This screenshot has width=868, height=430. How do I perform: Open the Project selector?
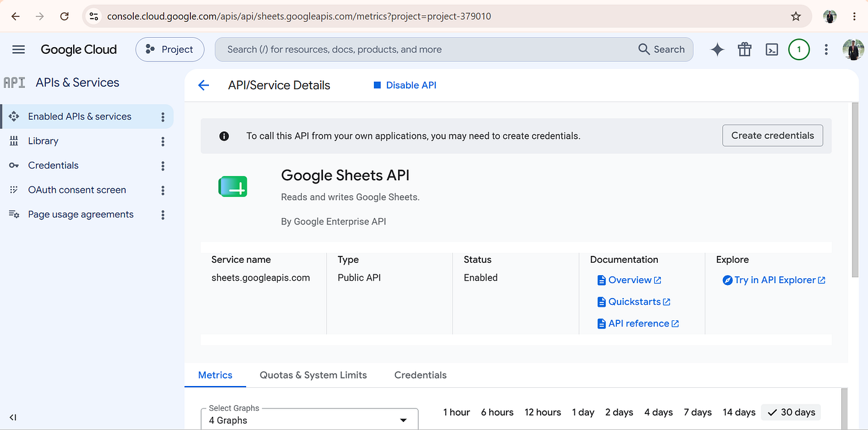(170, 50)
